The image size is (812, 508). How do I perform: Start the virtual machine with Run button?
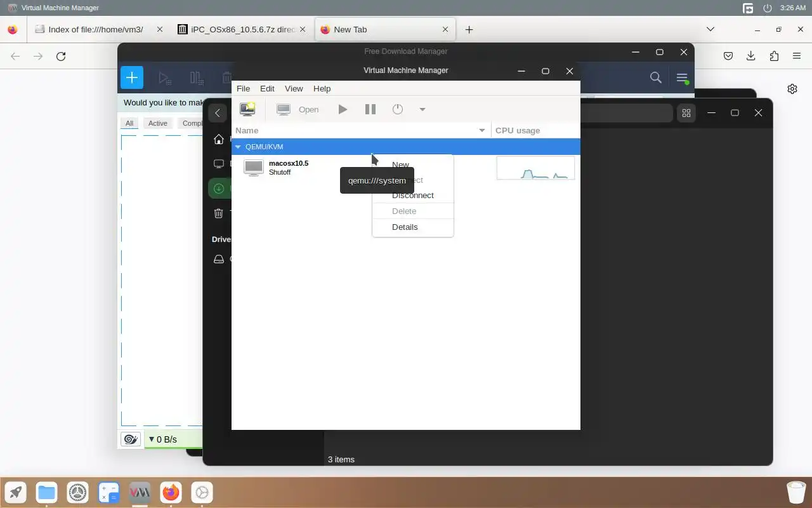pos(343,109)
